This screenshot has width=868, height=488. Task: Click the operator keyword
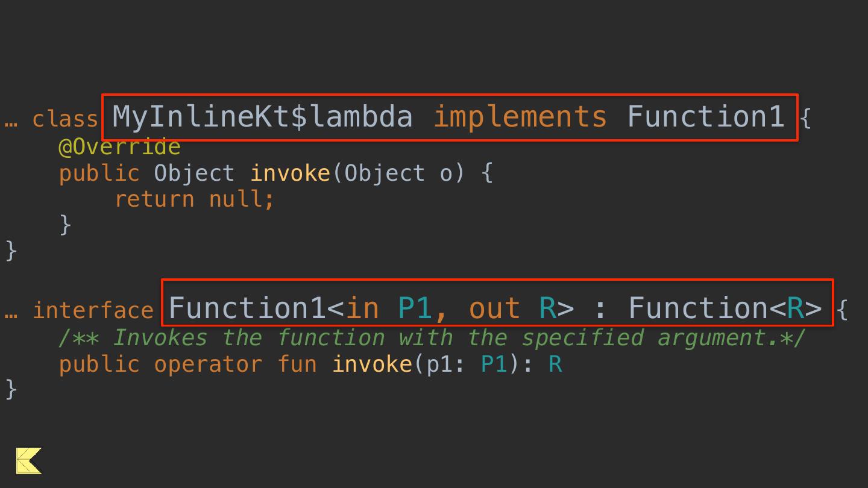pyautogui.click(x=207, y=364)
